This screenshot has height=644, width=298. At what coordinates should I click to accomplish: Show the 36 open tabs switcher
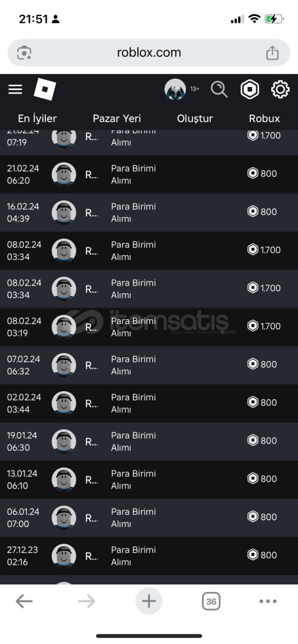pyautogui.click(x=211, y=601)
